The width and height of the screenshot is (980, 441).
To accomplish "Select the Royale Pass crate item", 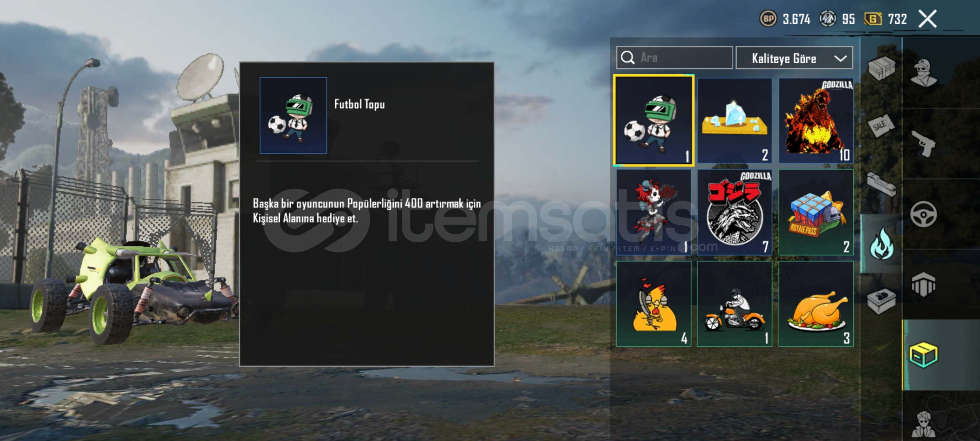I will pyautogui.click(x=816, y=212).
